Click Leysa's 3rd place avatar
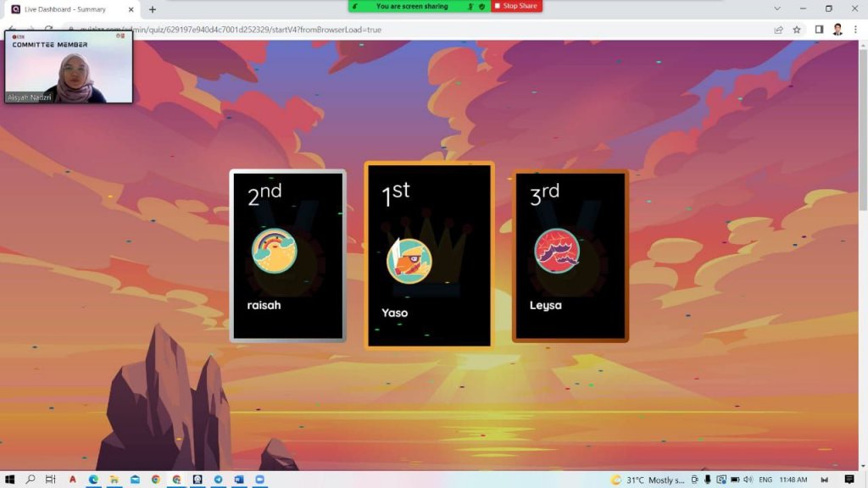The image size is (868, 488). click(x=557, y=252)
